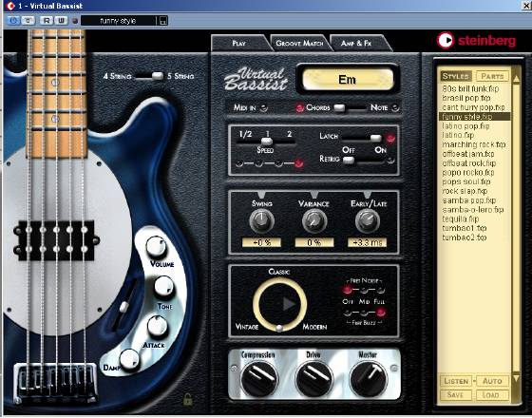This screenshot has height=418, width=532.
Task: Toggle the 4 String / 5 String switch
Action: [x=149, y=76]
